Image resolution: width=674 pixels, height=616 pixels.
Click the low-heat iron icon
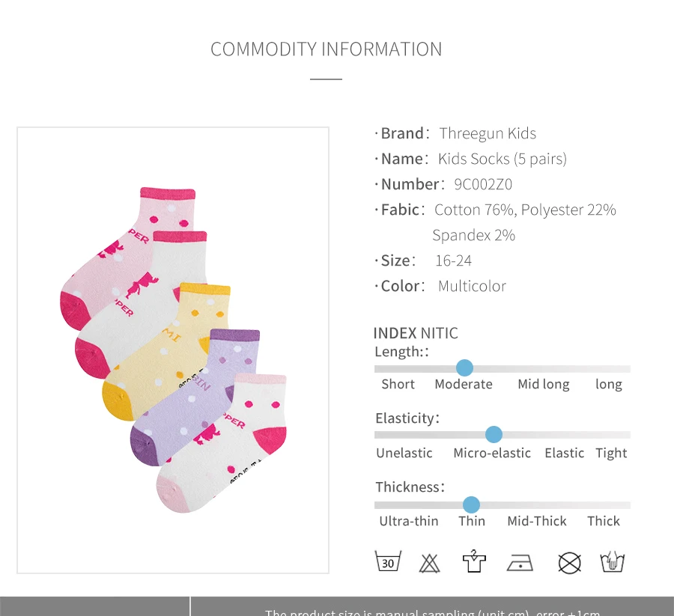[x=520, y=563]
